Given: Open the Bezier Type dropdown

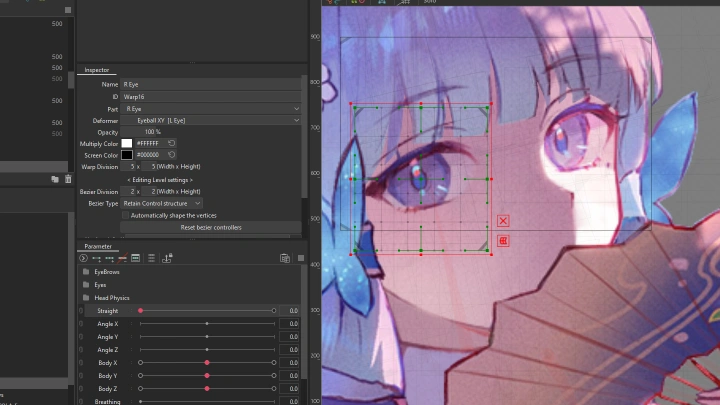Looking at the screenshot, I should (x=161, y=203).
